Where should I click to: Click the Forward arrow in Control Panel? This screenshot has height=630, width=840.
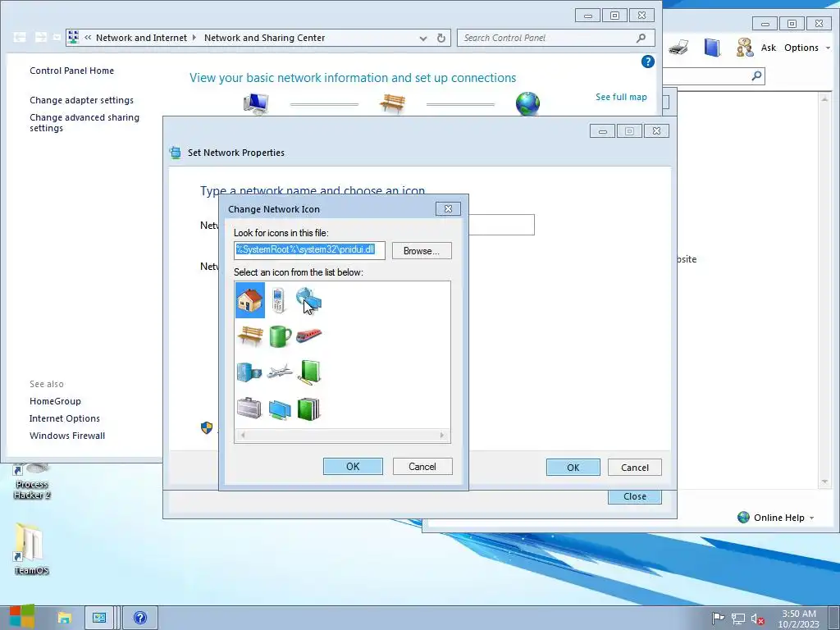[41, 37]
